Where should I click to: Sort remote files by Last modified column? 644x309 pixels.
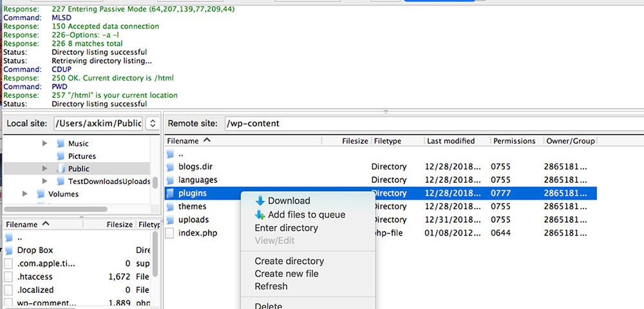tap(451, 141)
